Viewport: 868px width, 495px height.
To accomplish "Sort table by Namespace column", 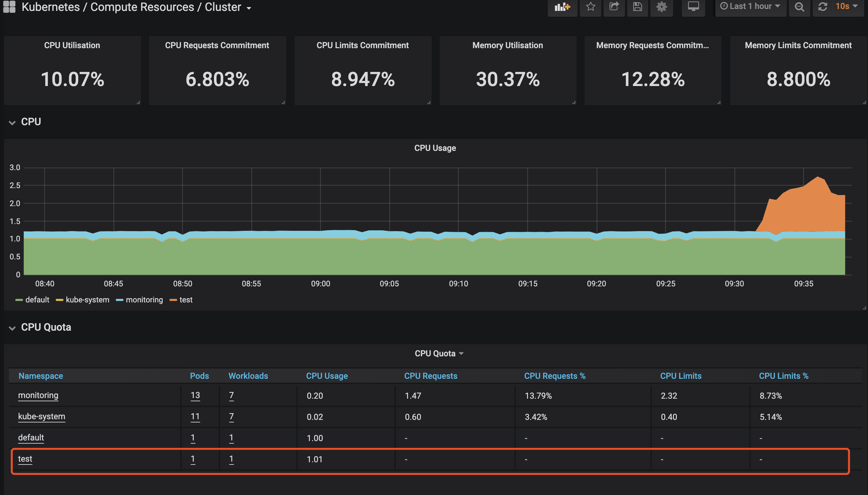I will coord(41,376).
